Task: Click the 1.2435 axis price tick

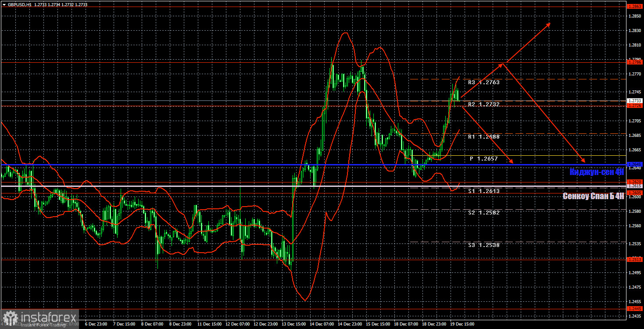Action: point(635,316)
